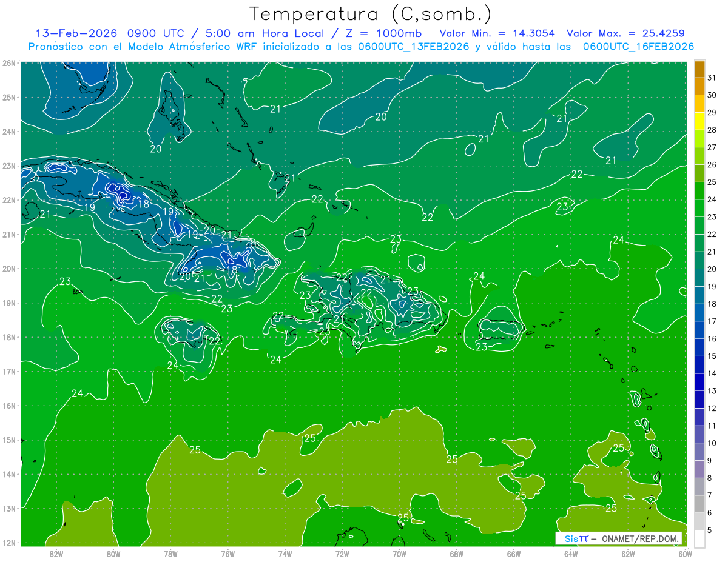
Task: Click the "Valor Max. = 25.4259" readout
Action: tap(625, 33)
